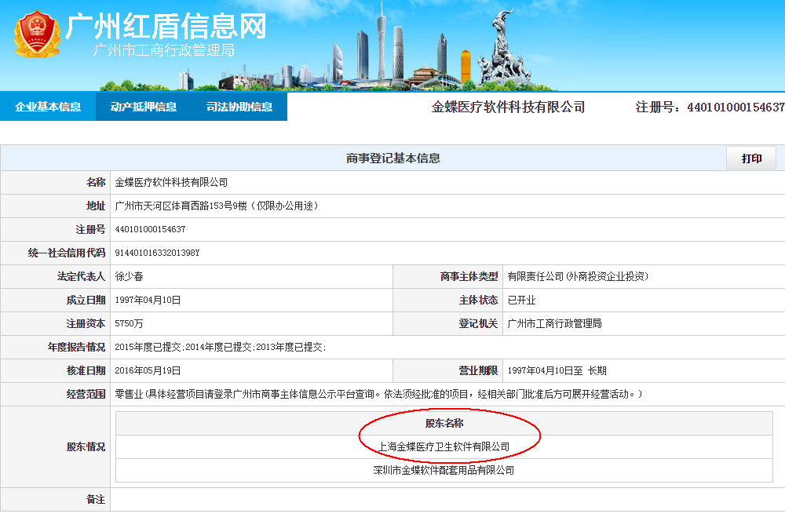The height and width of the screenshot is (532, 785).
Task: Click the 营业期限 label
Action: (x=479, y=370)
